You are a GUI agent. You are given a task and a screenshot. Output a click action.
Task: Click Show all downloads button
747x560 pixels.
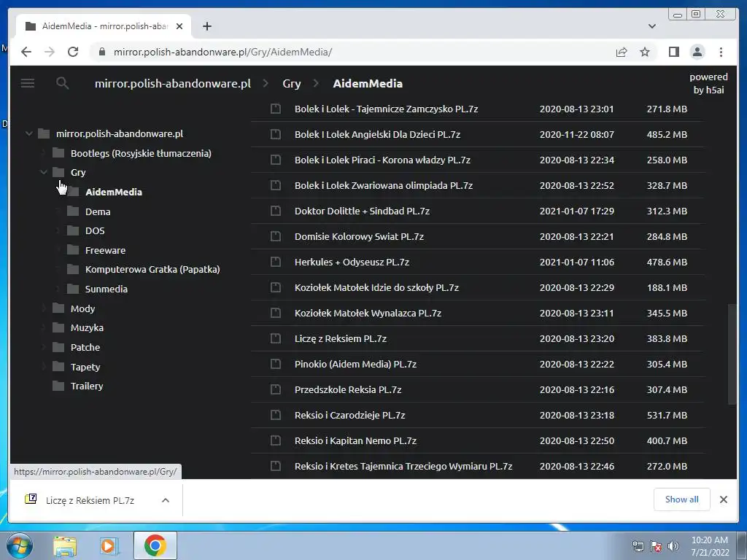(682, 499)
